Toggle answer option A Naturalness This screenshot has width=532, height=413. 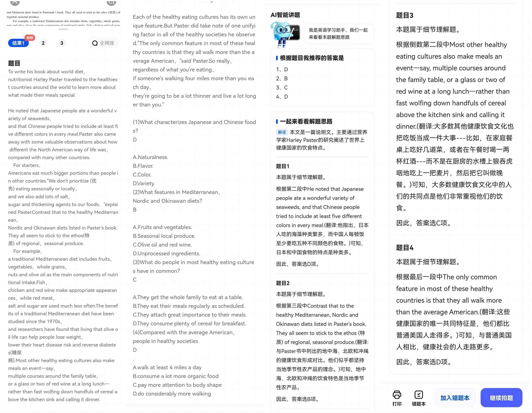[150, 157]
